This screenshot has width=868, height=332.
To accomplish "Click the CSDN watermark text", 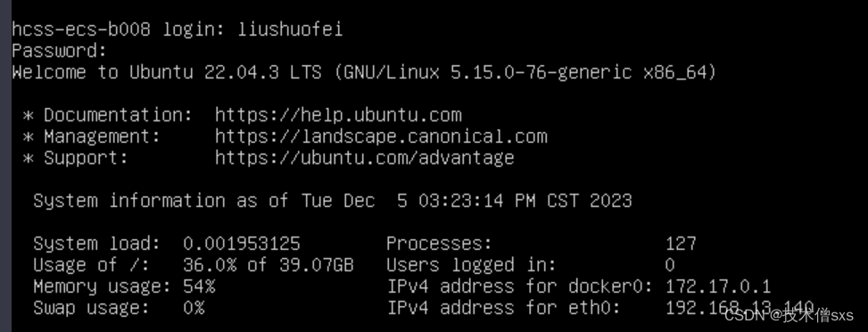I will click(790, 315).
